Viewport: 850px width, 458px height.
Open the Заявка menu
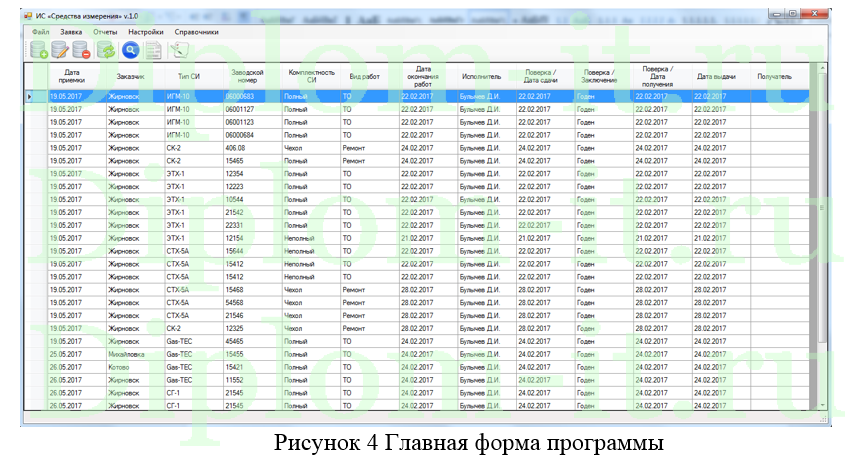(x=71, y=32)
